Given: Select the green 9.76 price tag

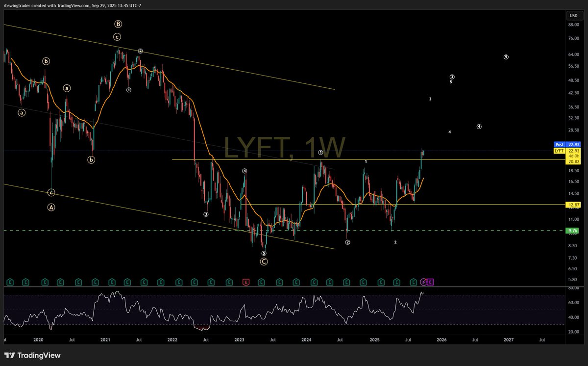Looking at the screenshot, I should 573,231.
